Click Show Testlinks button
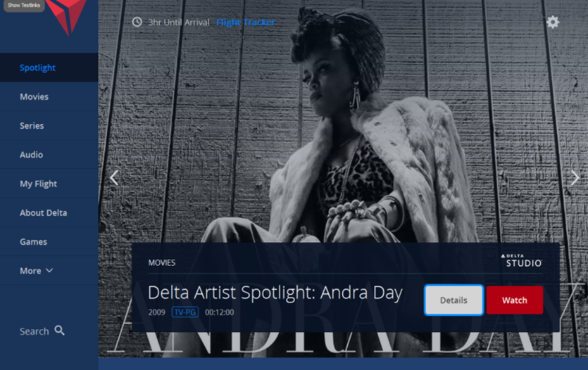Viewport: 588px width, 370px height. pyautogui.click(x=24, y=5)
